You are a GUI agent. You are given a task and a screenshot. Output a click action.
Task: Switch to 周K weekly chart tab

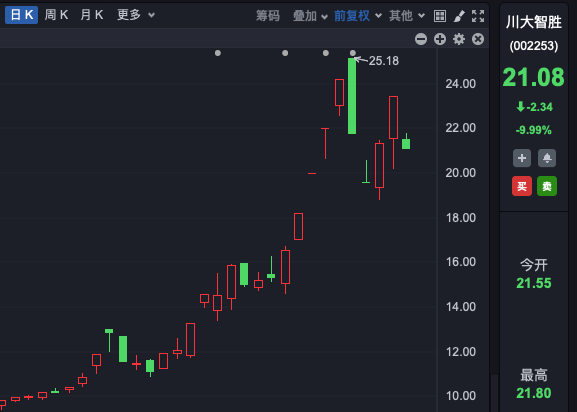(56, 15)
